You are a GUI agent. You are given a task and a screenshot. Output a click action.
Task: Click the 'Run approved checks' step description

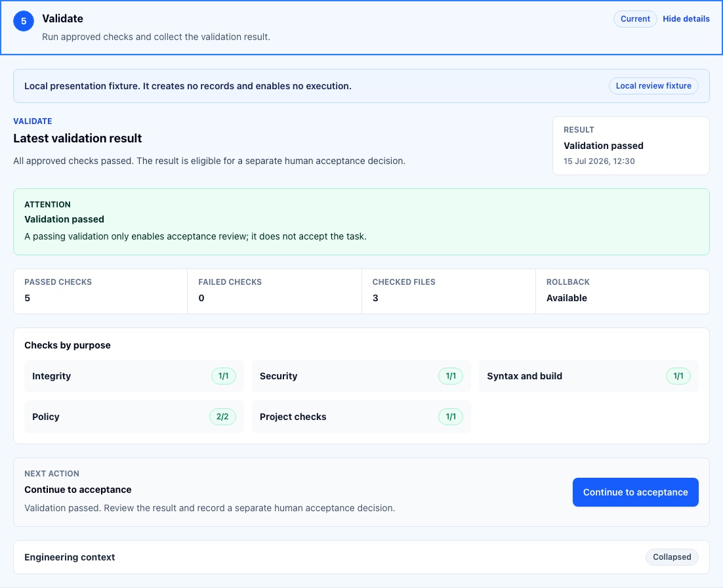tap(156, 37)
